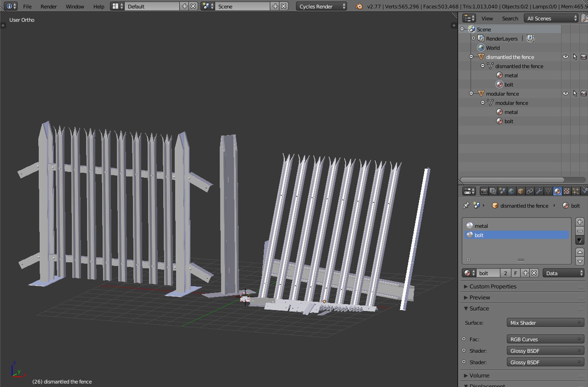
Task: Hide 'modular fence' object via eye icon
Action: pyautogui.click(x=565, y=94)
